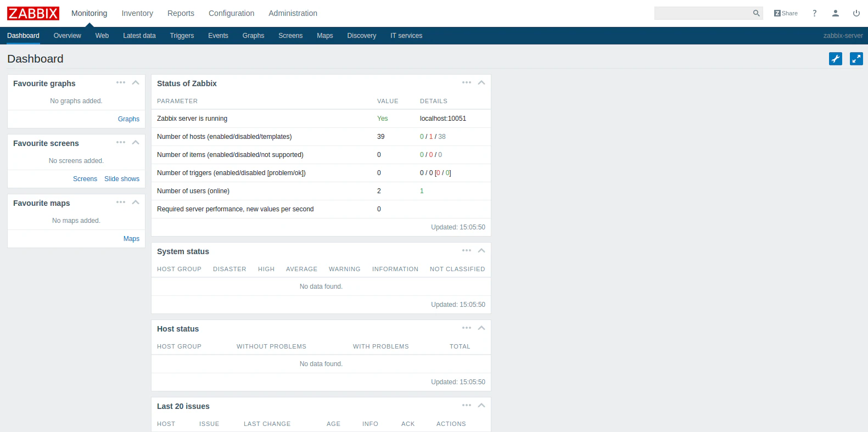This screenshot has height=432, width=868.
Task: Follow the Graphs link in Favourite graphs
Action: click(128, 119)
